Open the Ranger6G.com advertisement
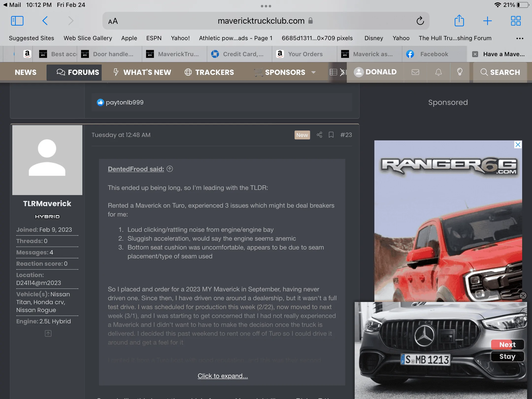 448,221
